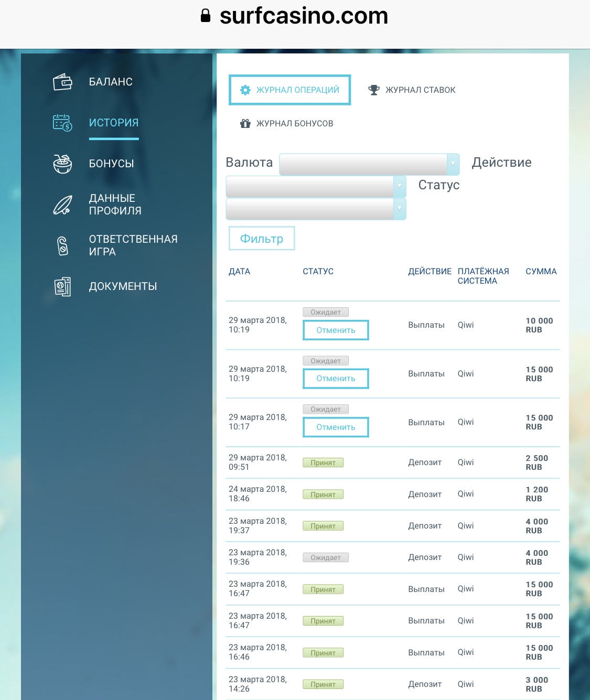Open the ЖУРНАЛ СТАВОК tab
This screenshot has width=590, height=700.
point(420,90)
